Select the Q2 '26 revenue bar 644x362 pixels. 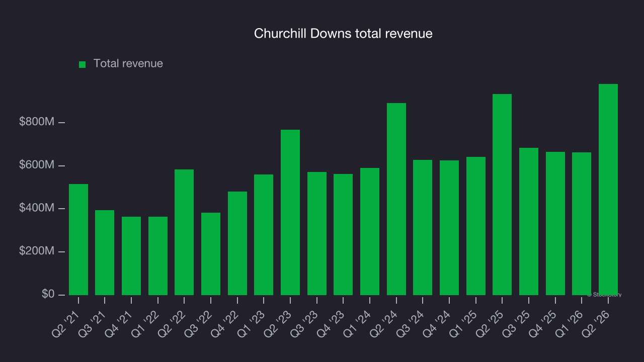coord(608,190)
